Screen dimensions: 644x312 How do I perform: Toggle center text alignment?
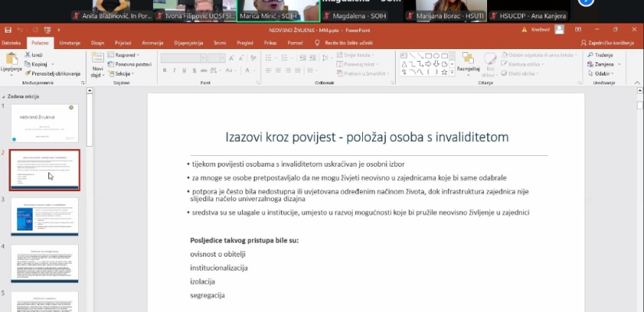278,71
